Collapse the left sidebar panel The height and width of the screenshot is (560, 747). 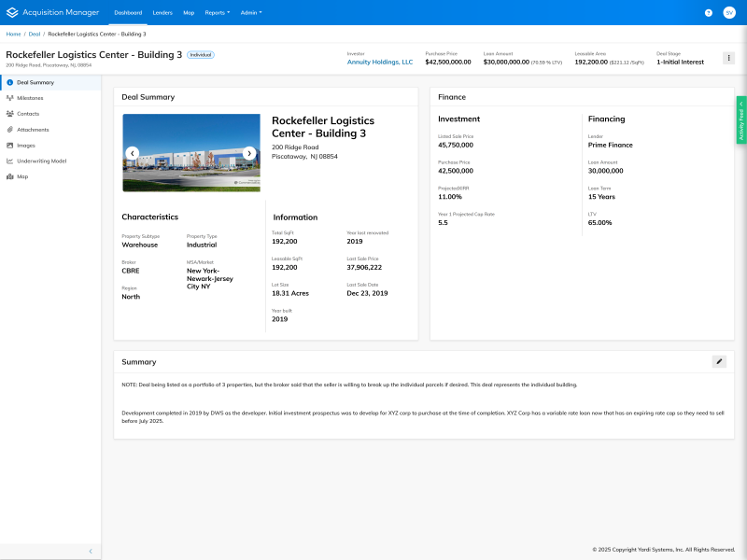[90, 551]
